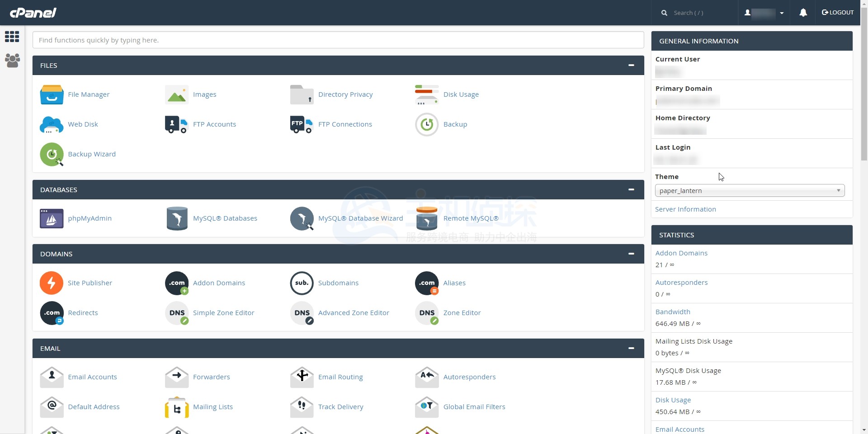This screenshot has width=868, height=434.
Task: Click the Logout button
Action: coord(838,13)
